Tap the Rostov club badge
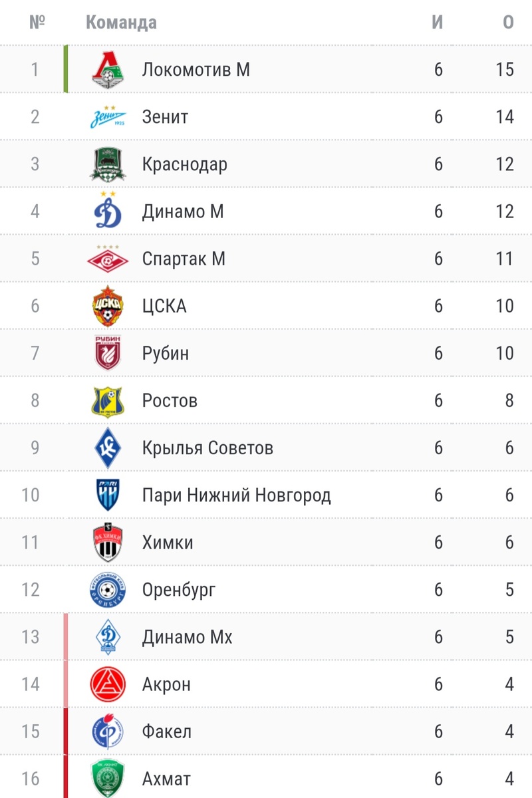 [107, 401]
